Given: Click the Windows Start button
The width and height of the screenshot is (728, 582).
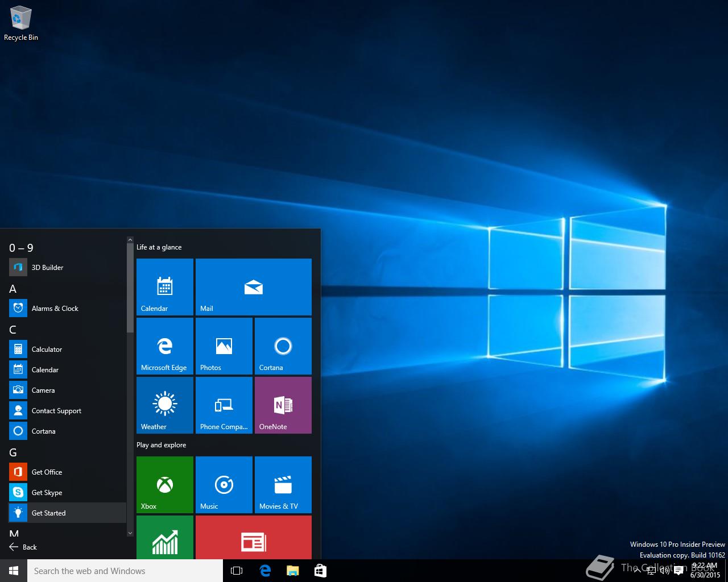Looking at the screenshot, I should click(14, 571).
